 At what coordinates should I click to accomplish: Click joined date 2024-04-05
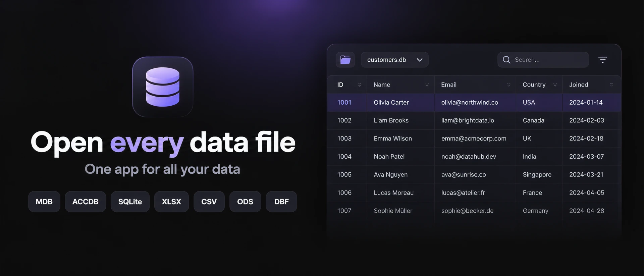pyautogui.click(x=587, y=193)
